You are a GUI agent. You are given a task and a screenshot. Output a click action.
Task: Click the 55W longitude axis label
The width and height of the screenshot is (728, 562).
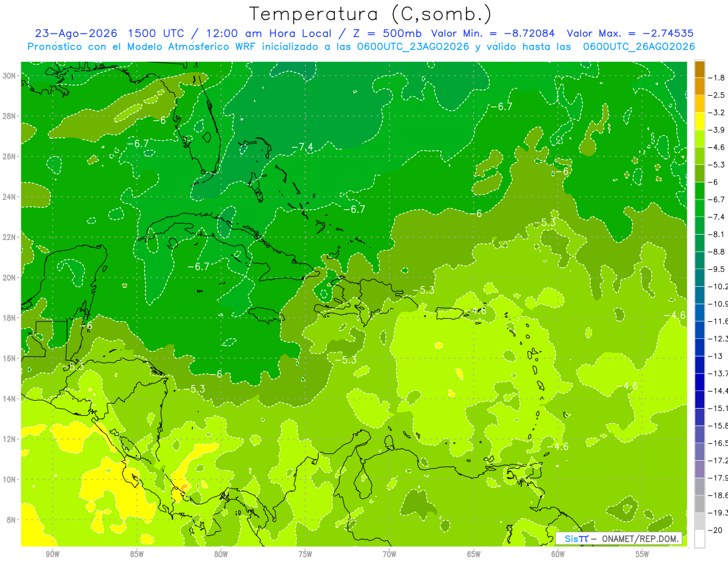click(x=642, y=554)
